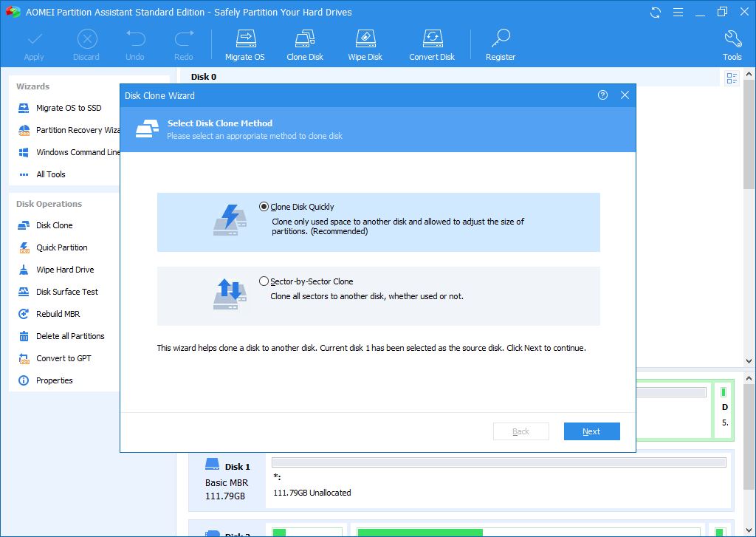756x537 pixels.
Task: Close the Disk Clone Wizard dialog
Action: click(625, 95)
